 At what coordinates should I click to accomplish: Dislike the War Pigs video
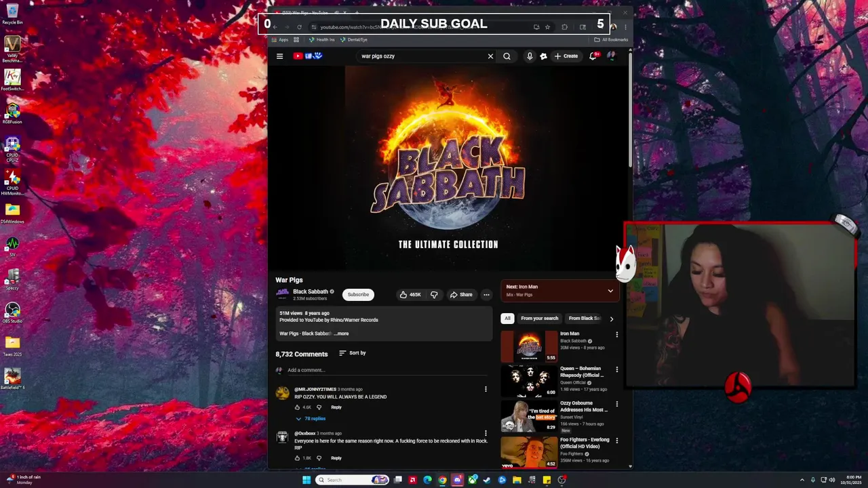pyautogui.click(x=434, y=295)
